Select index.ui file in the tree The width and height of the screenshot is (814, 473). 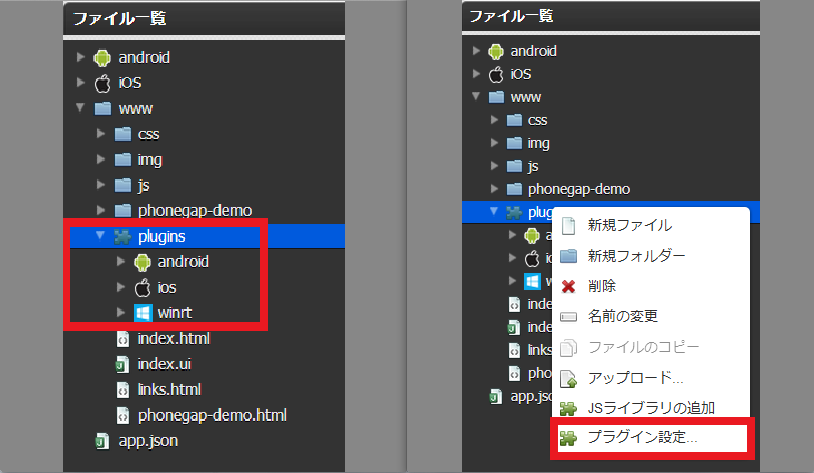pos(166,364)
